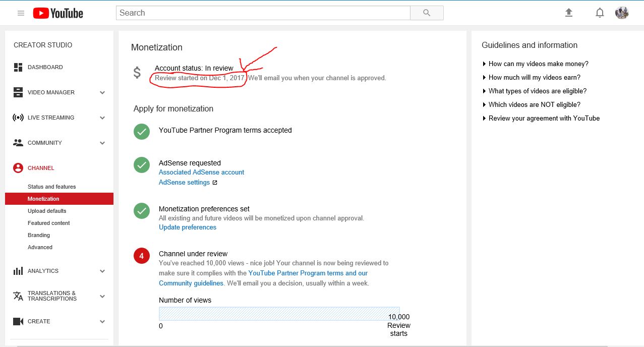Click external link icon next to AdSense settings

pyautogui.click(x=215, y=183)
